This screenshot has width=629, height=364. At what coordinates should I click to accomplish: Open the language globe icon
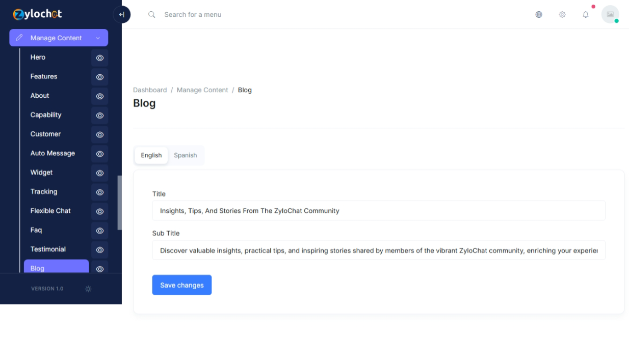pos(539,15)
